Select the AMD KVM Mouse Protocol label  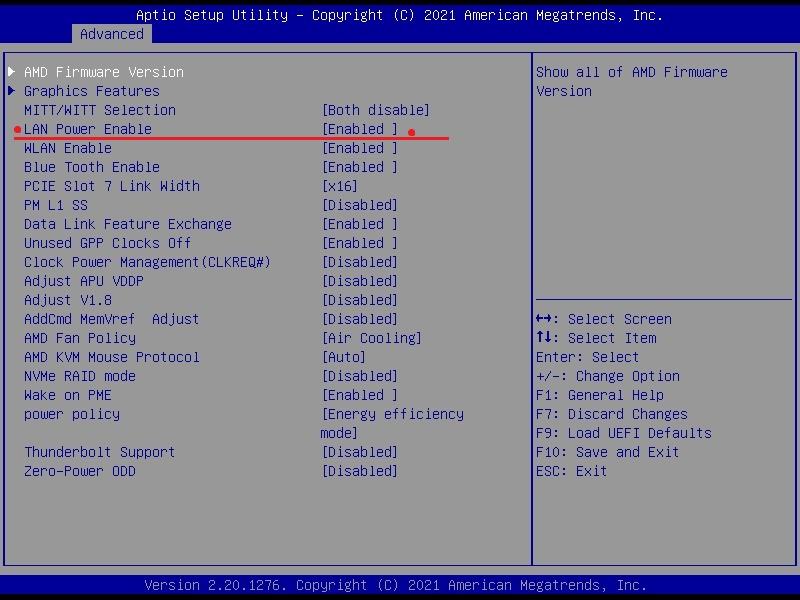112,357
